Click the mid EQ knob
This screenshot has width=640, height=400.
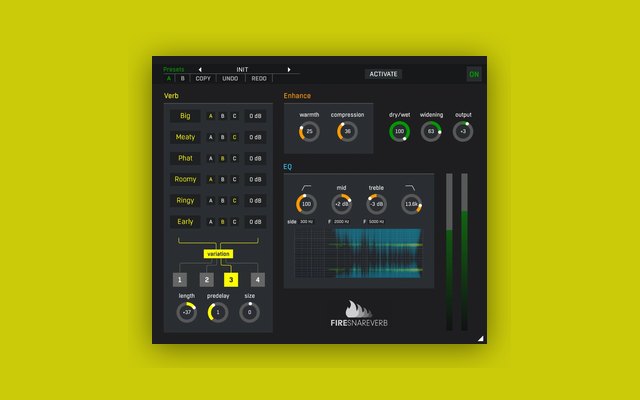click(342, 204)
